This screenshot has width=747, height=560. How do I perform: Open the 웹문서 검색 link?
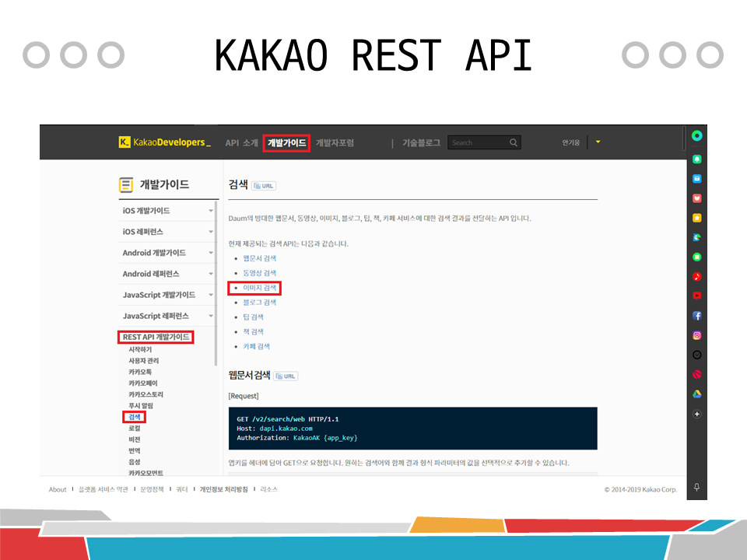(260, 258)
